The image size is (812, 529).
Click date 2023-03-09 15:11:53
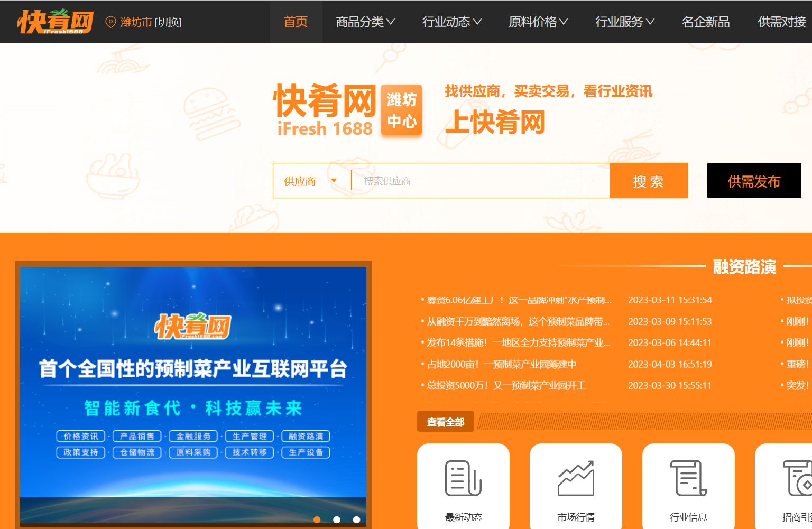click(670, 321)
